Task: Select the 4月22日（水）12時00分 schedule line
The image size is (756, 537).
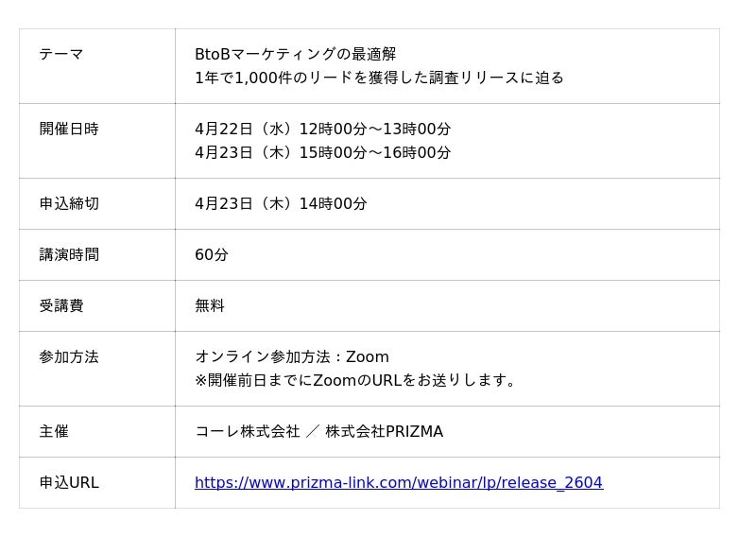Action: click(322, 130)
